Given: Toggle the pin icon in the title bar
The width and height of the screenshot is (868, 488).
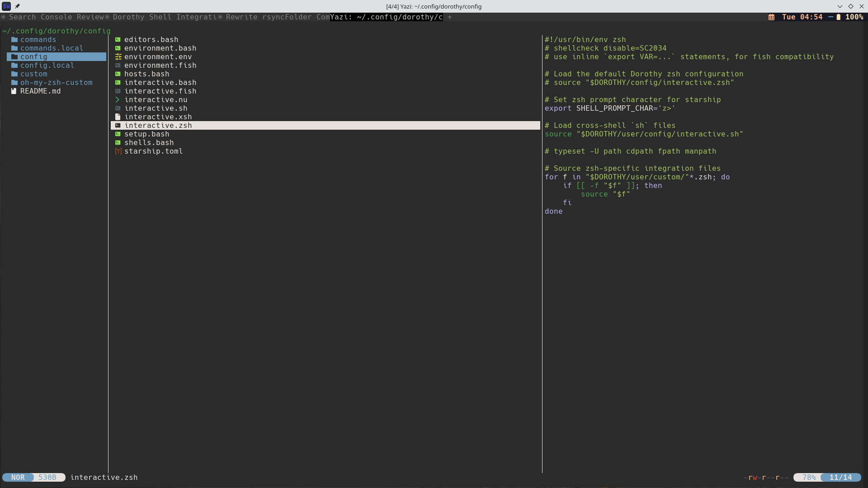Looking at the screenshot, I should [x=18, y=6].
